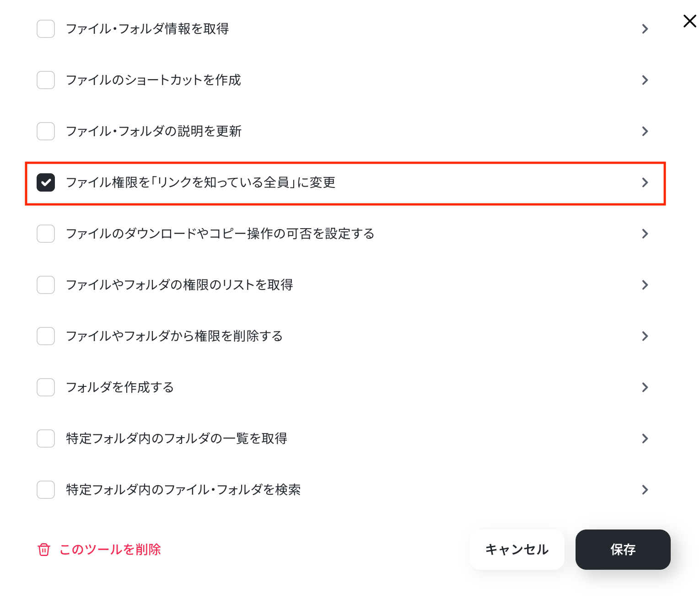Click chevron for ファイルやフォルダから権限を削除する

[645, 336]
